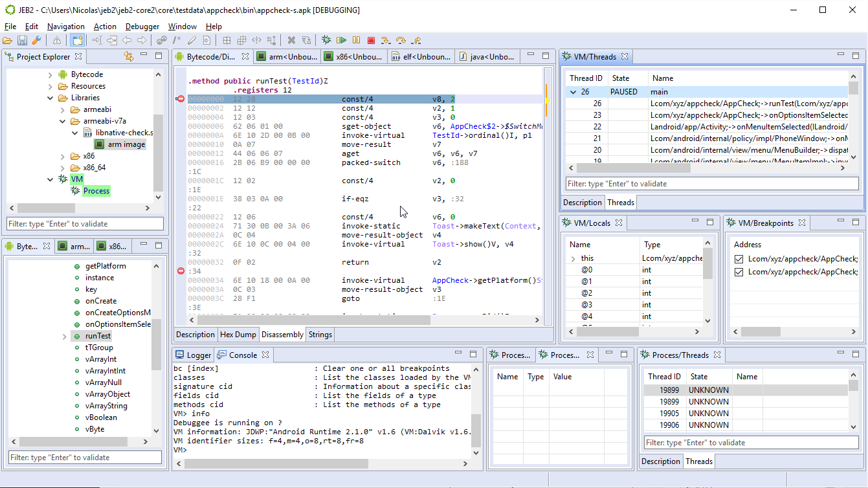This screenshot has width=868, height=488.
Task: Toggle breakpoint marker at label :34
Action: click(x=181, y=271)
